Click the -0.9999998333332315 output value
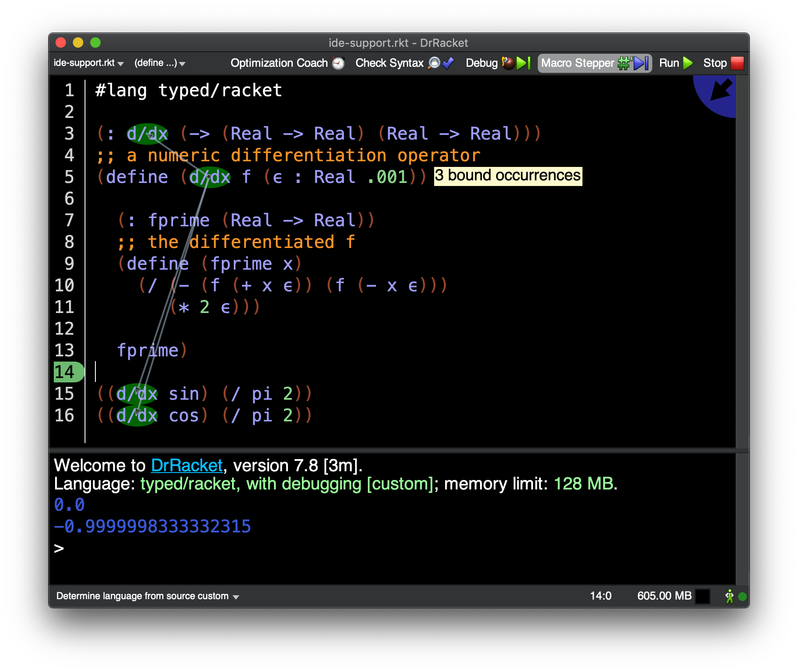This screenshot has width=798, height=672. tap(153, 527)
